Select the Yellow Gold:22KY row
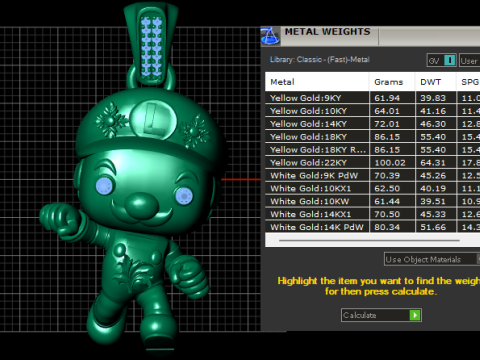This screenshot has height=360, width=480. point(373,163)
